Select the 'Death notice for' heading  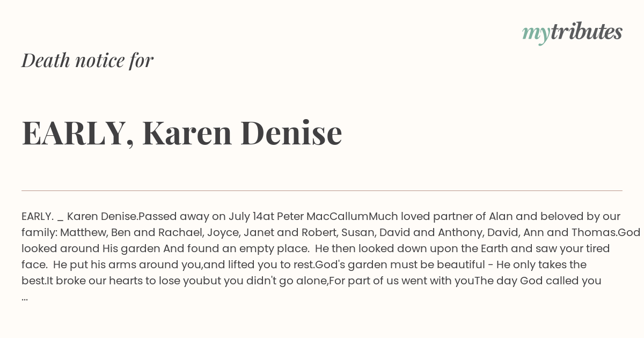coord(87,60)
